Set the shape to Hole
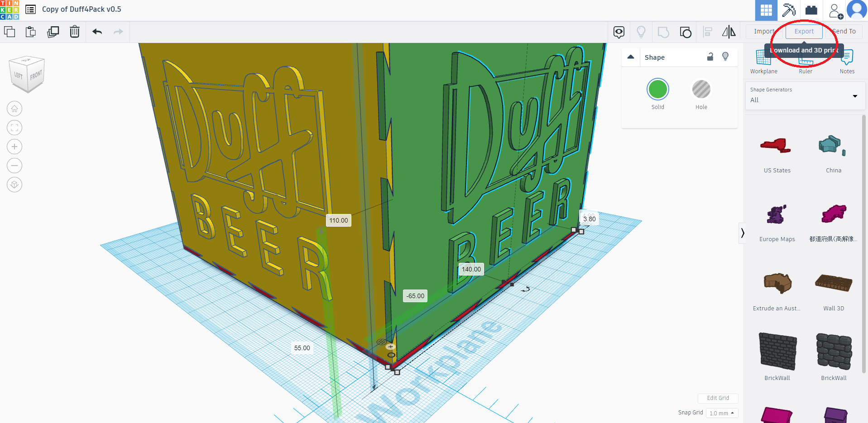 [701, 89]
